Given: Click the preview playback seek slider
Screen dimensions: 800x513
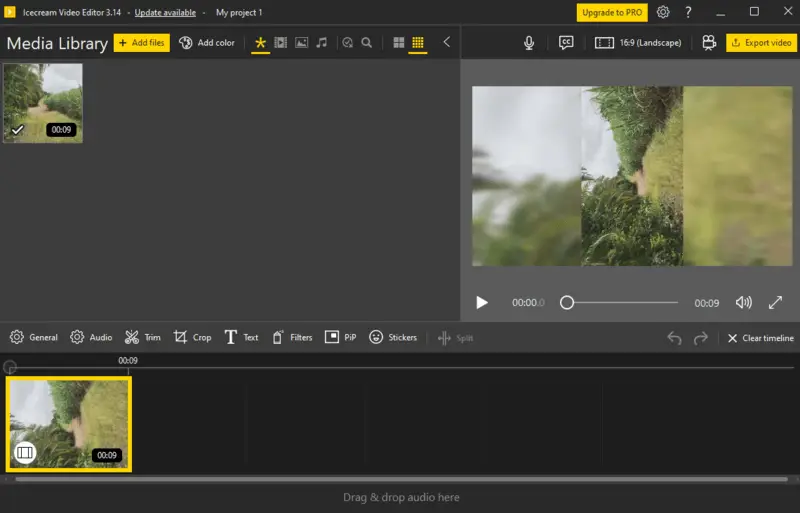Looking at the screenshot, I should pyautogui.click(x=620, y=302).
